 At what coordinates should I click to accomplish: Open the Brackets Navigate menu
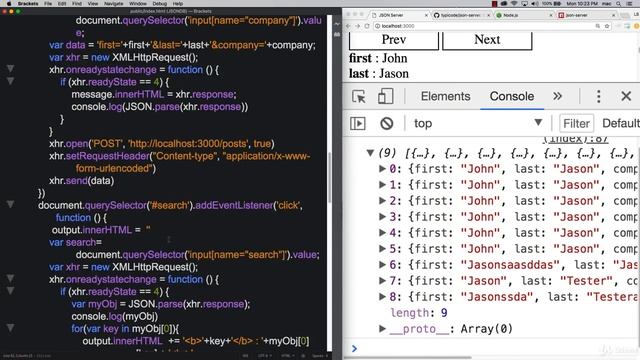pos(113,4)
